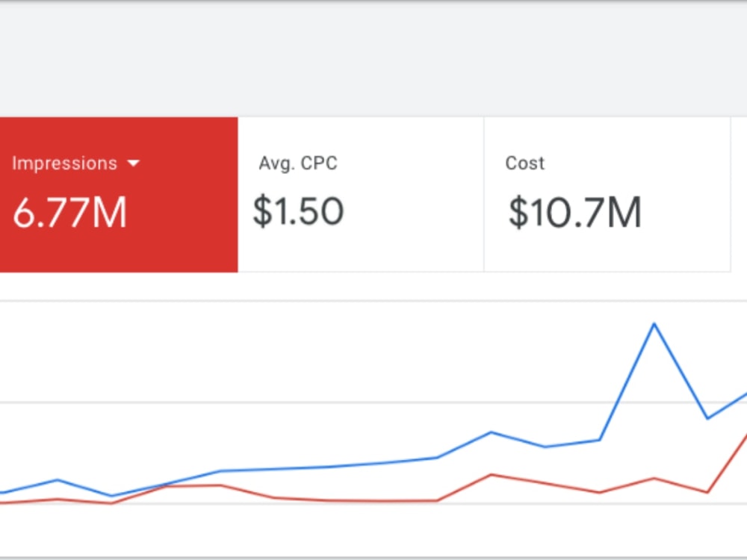Click the red line's steep rise at right

pos(729,461)
